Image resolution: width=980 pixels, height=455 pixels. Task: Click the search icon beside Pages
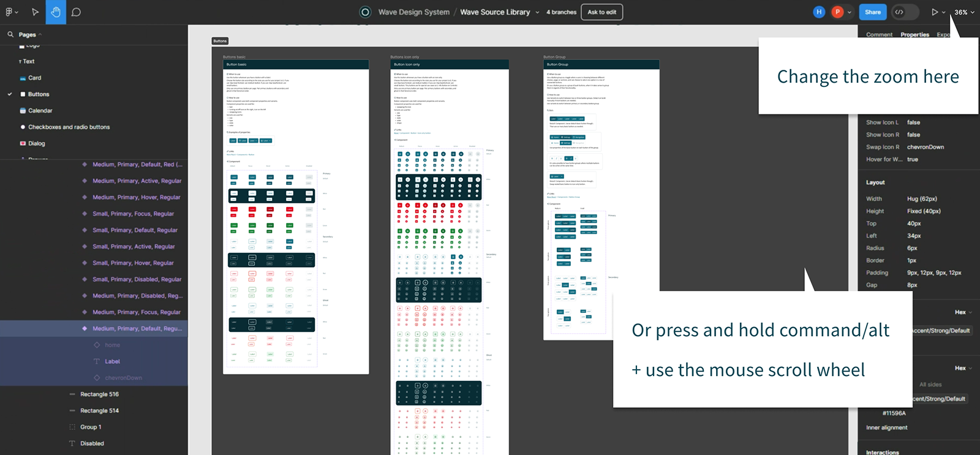point(10,34)
